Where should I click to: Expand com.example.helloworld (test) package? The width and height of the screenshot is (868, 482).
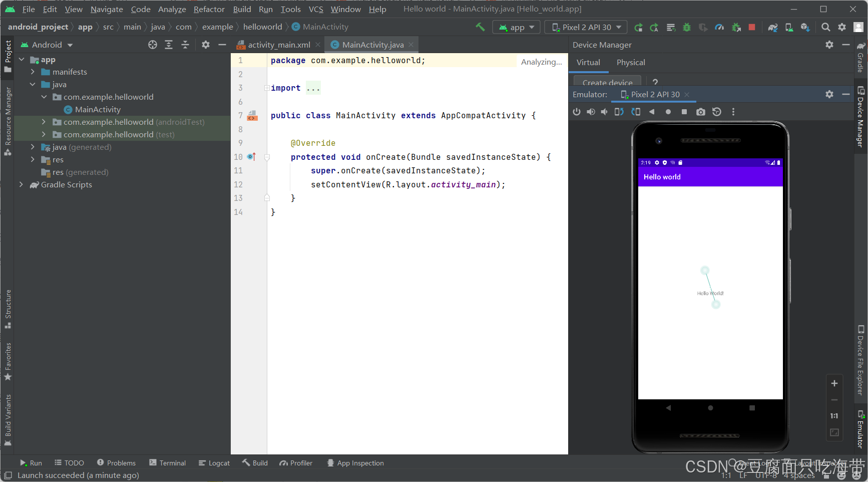click(x=44, y=134)
